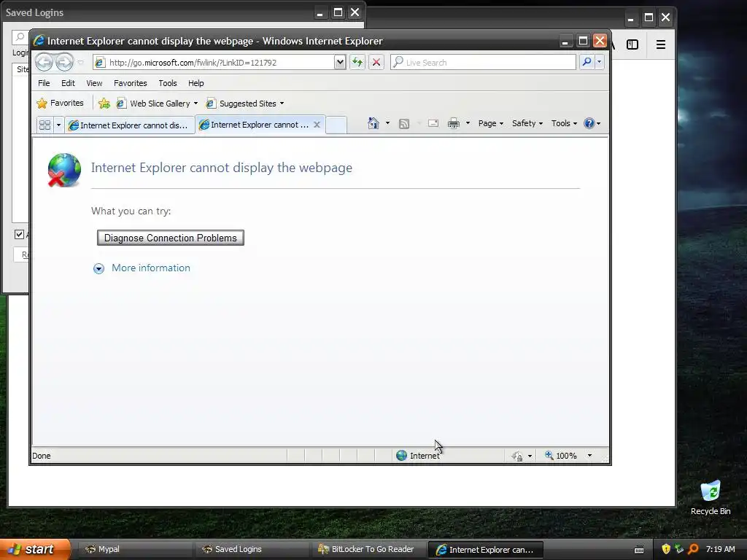Click Diagnose Connection Problems button
Image resolution: width=747 pixels, height=560 pixels.
pos(171,238)
